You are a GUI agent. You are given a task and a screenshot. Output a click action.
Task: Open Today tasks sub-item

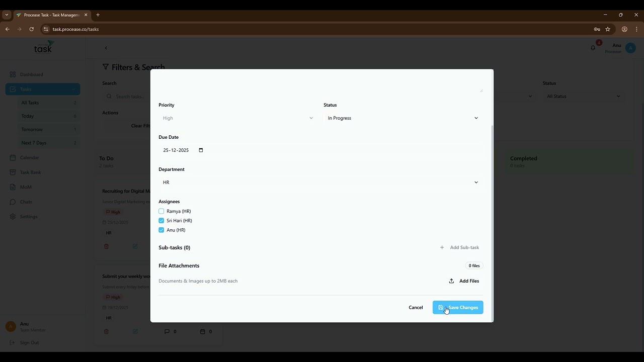(x=48, y=116)
